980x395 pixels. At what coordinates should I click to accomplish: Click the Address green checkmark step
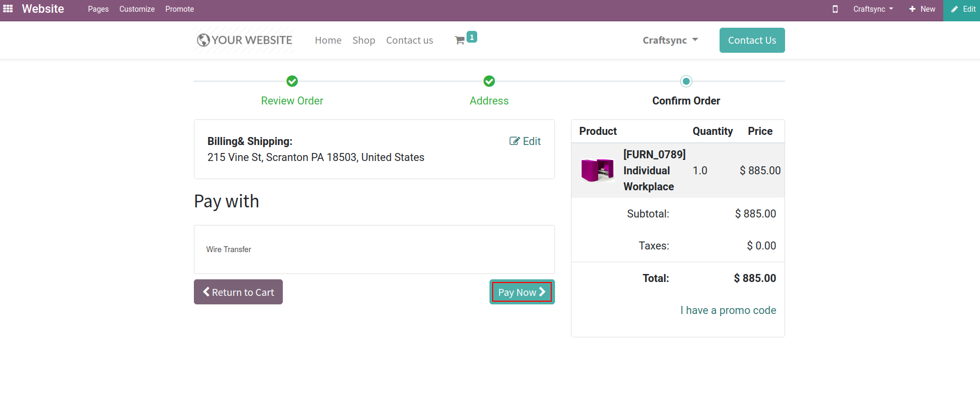[489, 81]
